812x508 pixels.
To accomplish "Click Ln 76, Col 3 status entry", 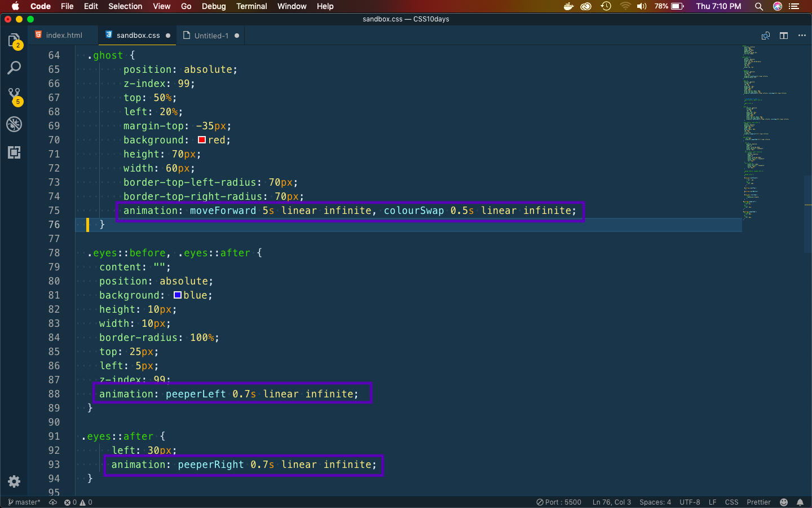I will 612,502.
